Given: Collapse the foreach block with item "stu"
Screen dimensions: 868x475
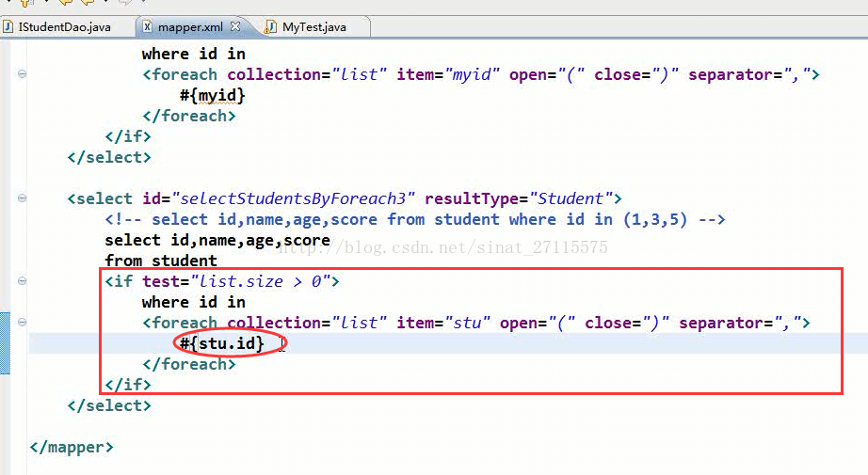Looking at the screenshot, I should (x=23, y=322).
